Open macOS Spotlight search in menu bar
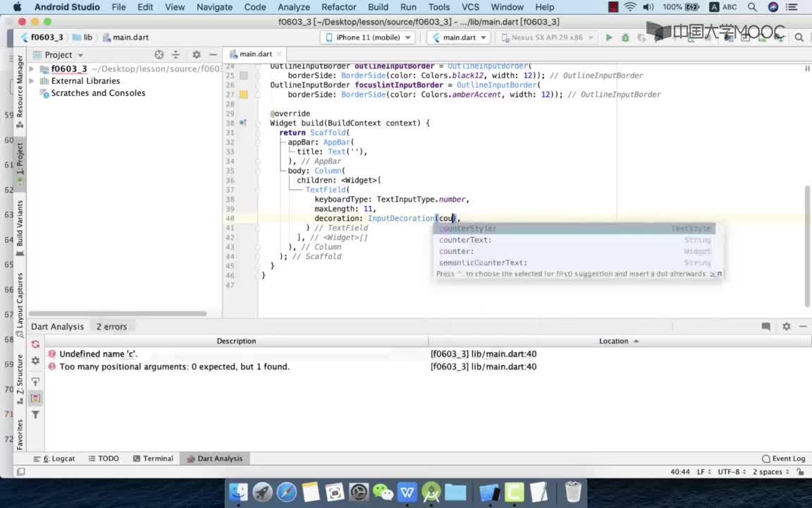This screenshot has height=508, width=812. (x=752, y=7)
